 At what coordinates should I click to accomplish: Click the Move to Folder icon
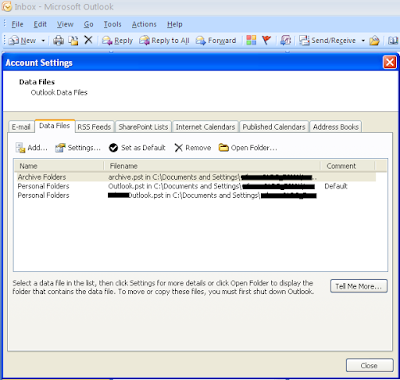[x=73, y=41]
